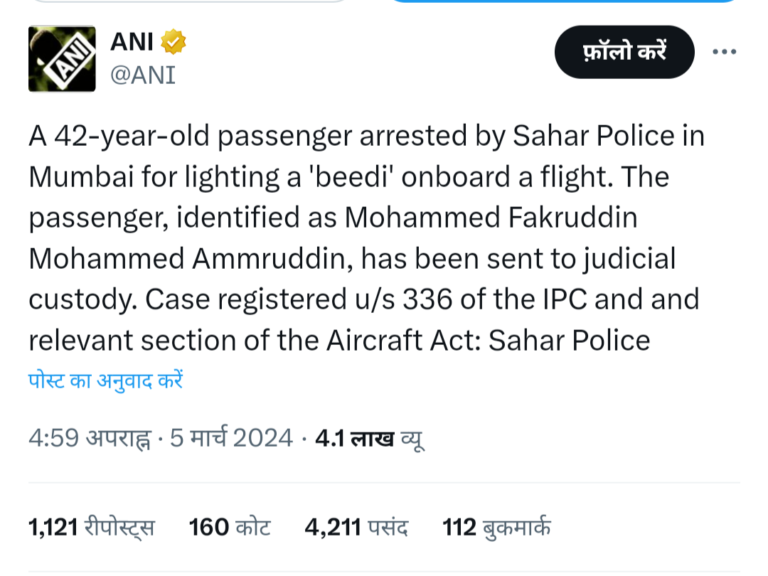Open the three-dot more options menu
Viewport: 768px width, 576px height.
723,52
